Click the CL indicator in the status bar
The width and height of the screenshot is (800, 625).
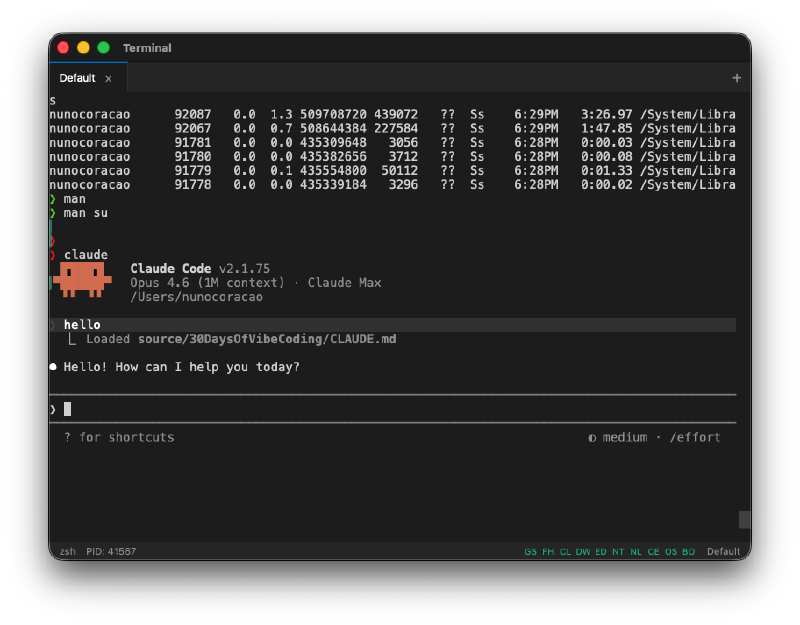click(565, 552)
